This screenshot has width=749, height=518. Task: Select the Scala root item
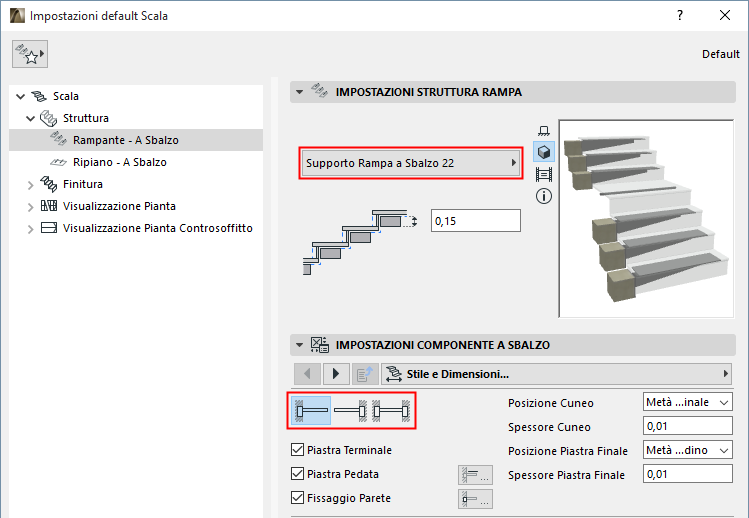[65, 96]
